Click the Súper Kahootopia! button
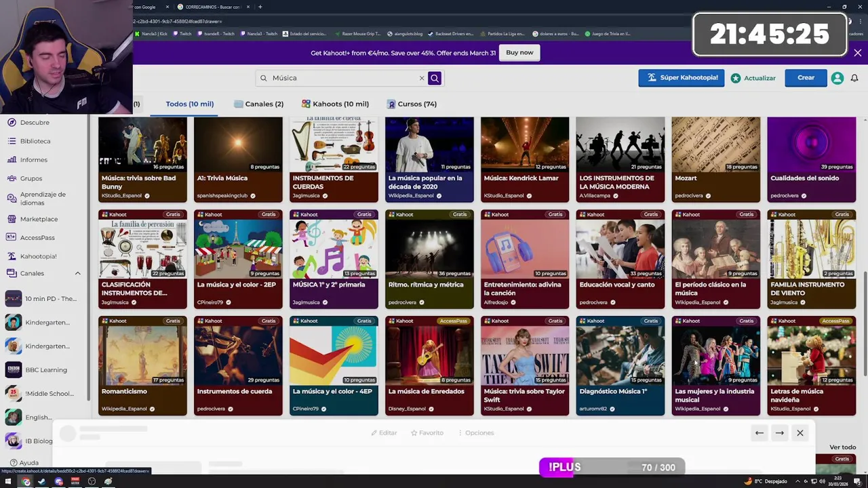 click(x=682, y=78)
